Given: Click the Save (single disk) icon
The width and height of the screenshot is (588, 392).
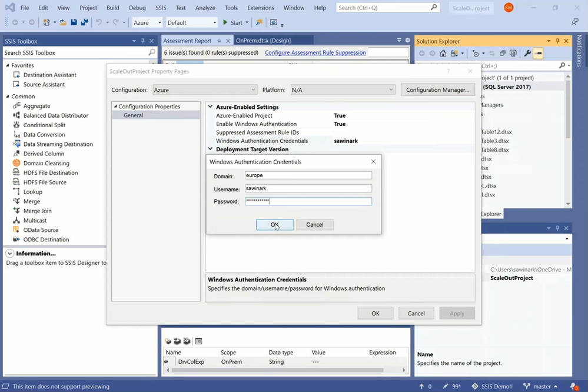Looking at the screenshot, I should (x=74, y=22).
